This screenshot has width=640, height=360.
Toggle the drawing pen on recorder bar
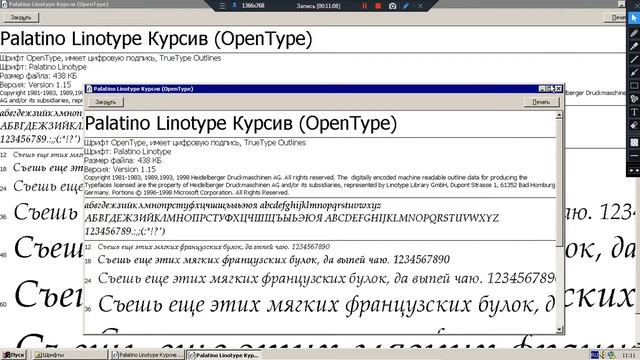pos(406,6)
